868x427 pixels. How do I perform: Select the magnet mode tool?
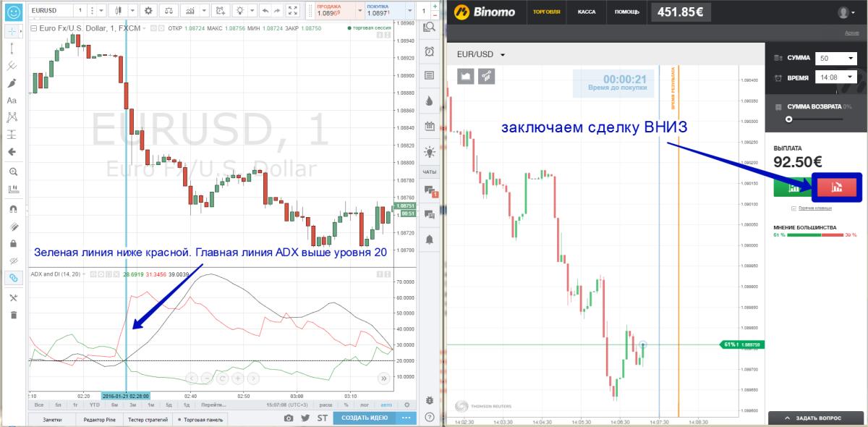tap(12, 208)
